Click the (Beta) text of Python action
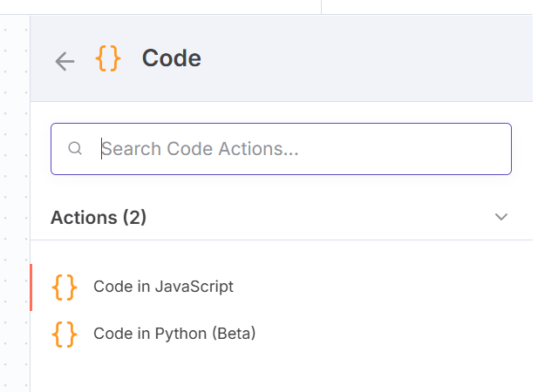The height and width of the screenshot is (392, 538). [x=233, y=334]
